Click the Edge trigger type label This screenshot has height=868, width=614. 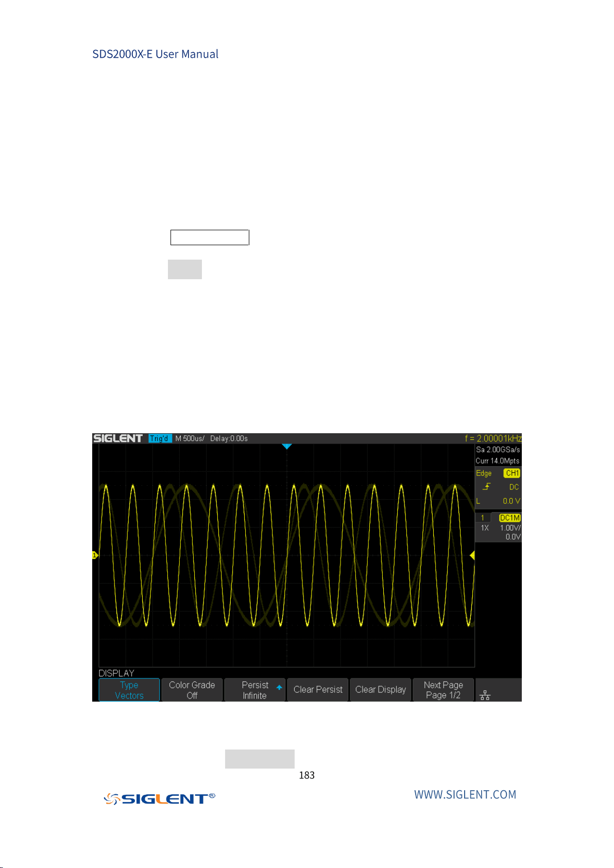[484, 473]
